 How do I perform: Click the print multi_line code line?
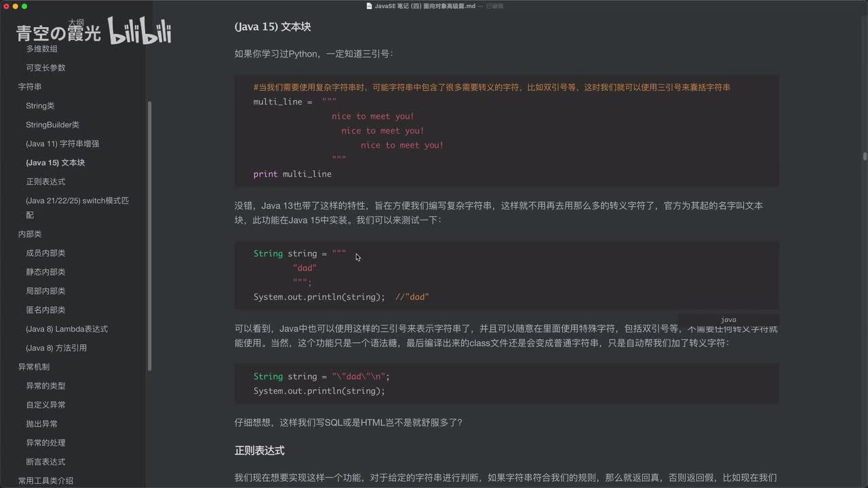[x=292, y=174]
